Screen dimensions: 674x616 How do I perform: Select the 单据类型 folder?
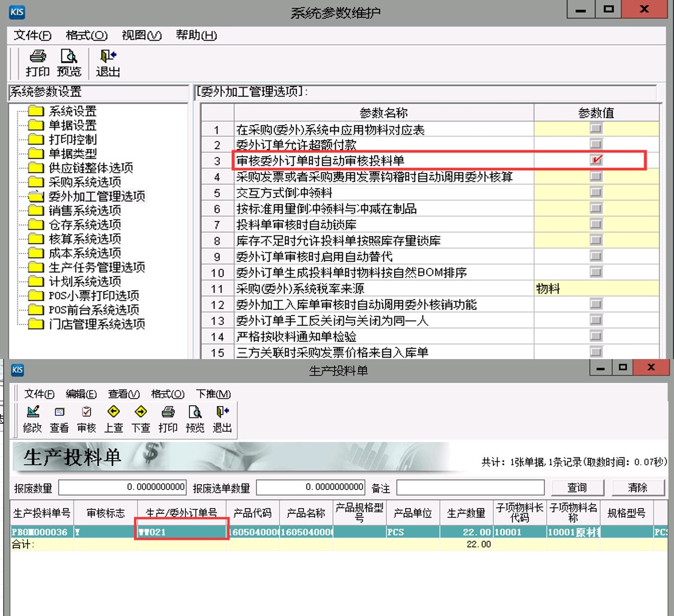coord(63,153)
